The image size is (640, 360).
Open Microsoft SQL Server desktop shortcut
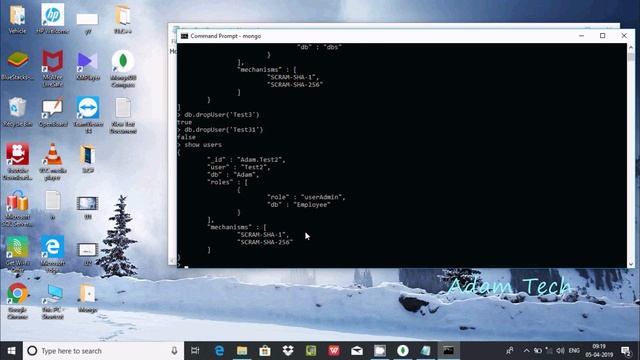[x=17, y=208]
